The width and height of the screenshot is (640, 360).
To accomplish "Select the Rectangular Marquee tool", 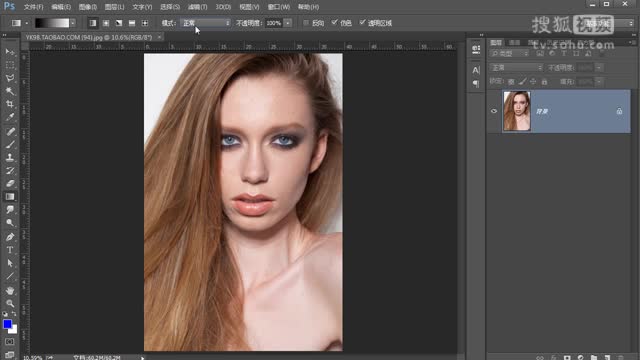I will coord(10,65).
